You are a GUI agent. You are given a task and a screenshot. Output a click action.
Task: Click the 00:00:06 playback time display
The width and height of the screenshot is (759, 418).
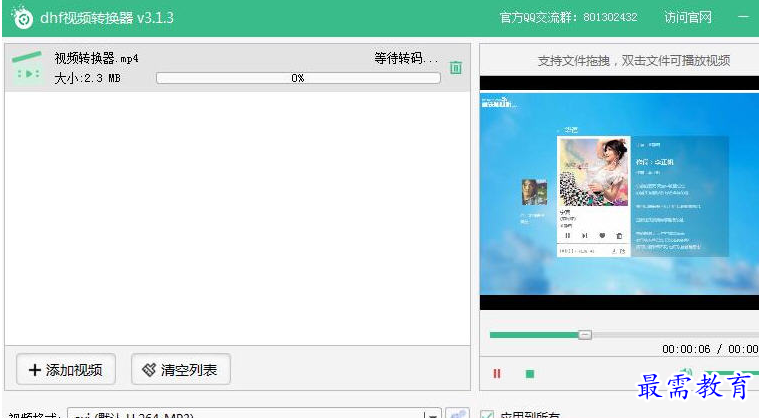click(686, 350)
